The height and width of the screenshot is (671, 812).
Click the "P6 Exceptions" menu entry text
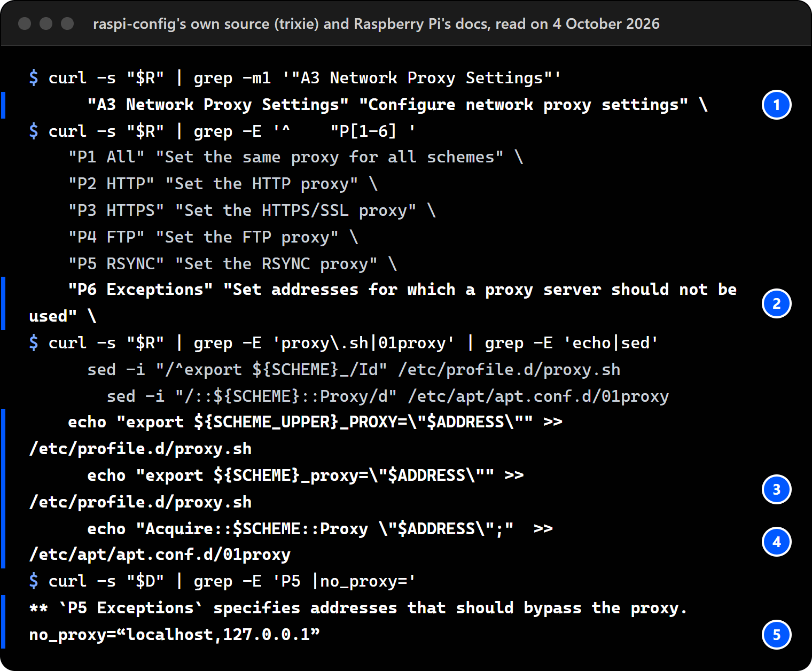(383, 303)
